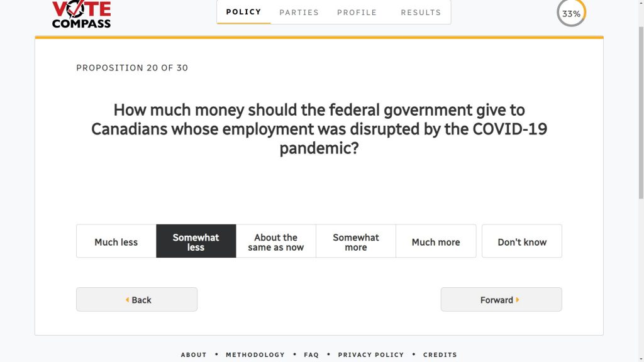Click the 33% progress circle
Viewport: 644px width, 362px height.
click(571, 13)
